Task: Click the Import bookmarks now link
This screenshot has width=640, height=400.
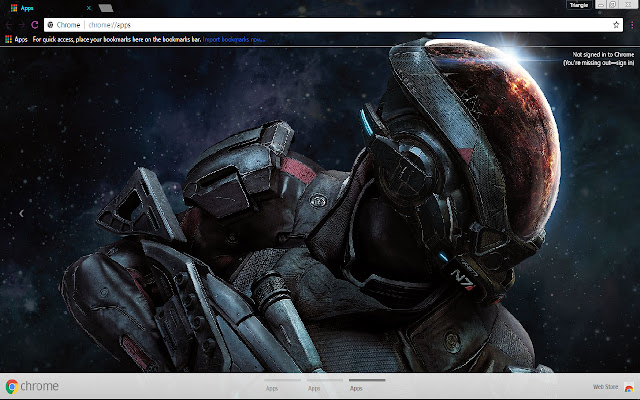Action: click(233, 39)
